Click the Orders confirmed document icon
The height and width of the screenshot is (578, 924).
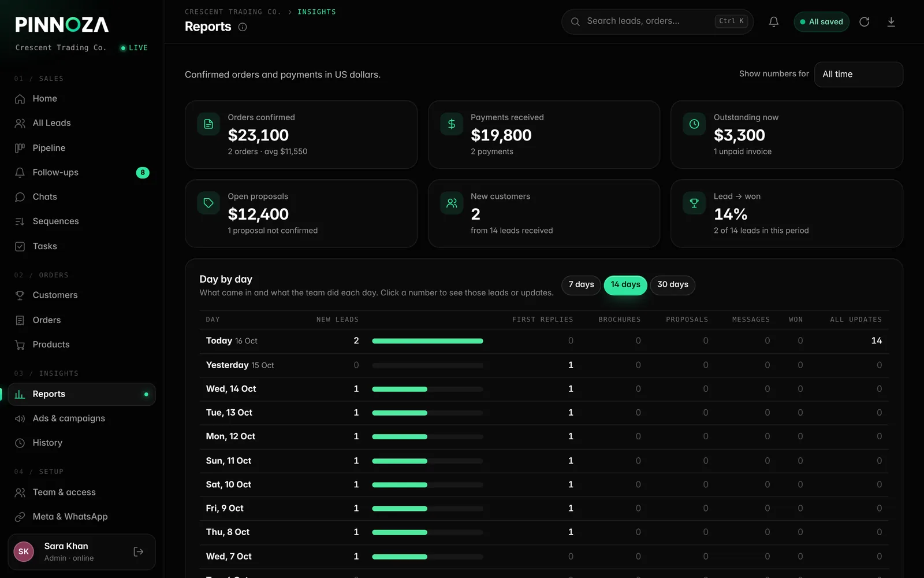[208, 124]
